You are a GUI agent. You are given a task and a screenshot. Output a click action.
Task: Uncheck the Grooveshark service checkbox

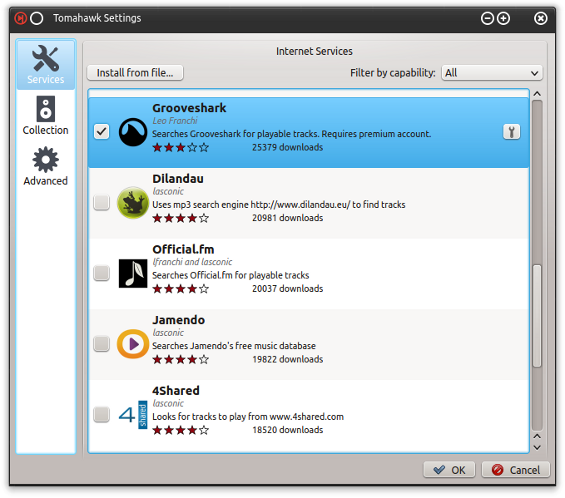[x=102, y=132]
